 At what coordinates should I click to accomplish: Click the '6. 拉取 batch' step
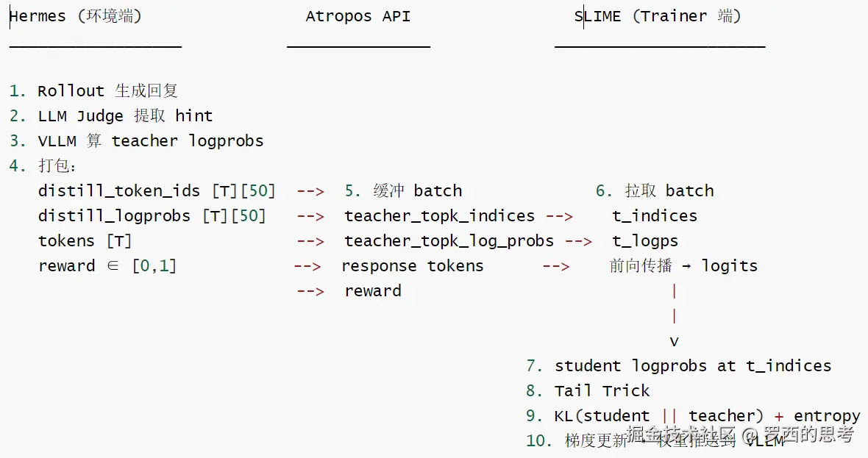click(655, 191)
